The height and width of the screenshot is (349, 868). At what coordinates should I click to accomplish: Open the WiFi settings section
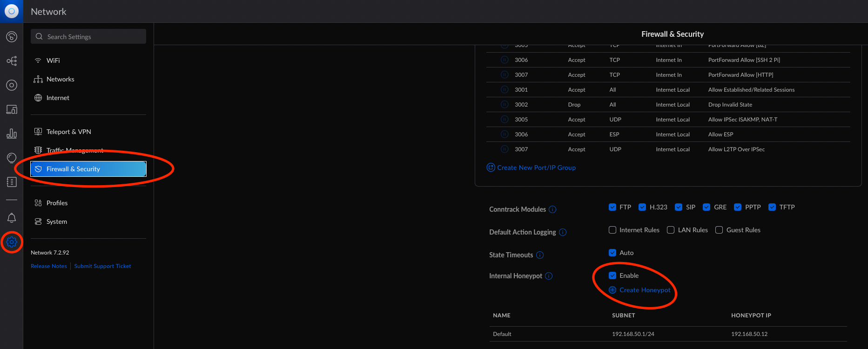(x=53, y=60)
